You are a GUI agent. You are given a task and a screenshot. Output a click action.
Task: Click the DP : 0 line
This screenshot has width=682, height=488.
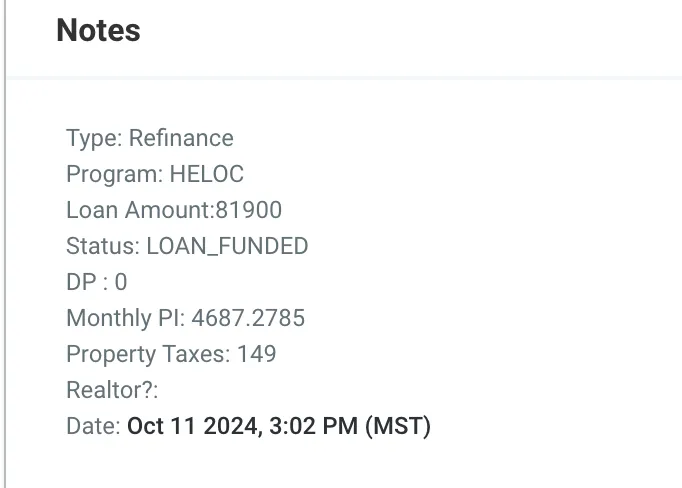(x=97, y=282)
